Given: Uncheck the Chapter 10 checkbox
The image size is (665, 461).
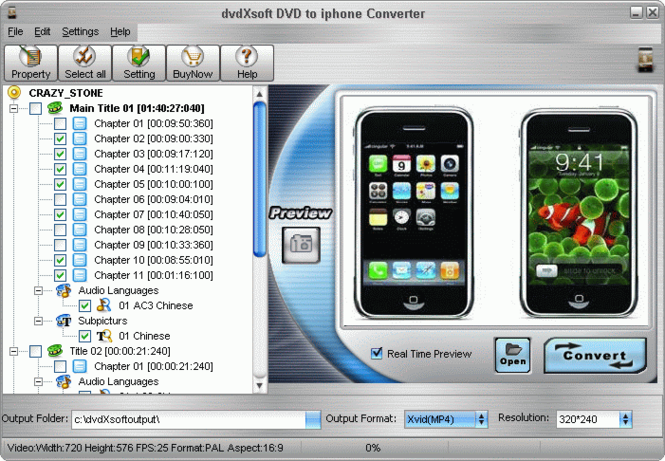Looking at the screenshot, I should (60, 260).
